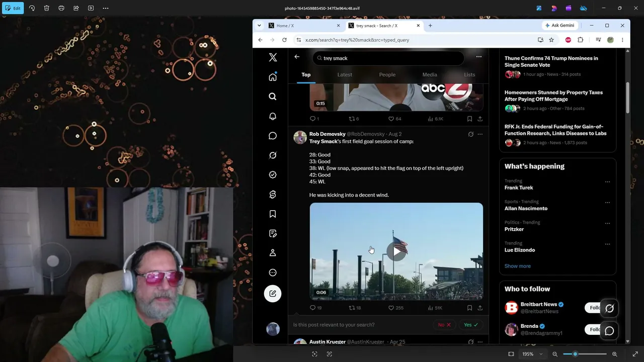The image size is (644, 362).
Task: Open more options for Allan Nascimento trend
Action: point(607,203)
